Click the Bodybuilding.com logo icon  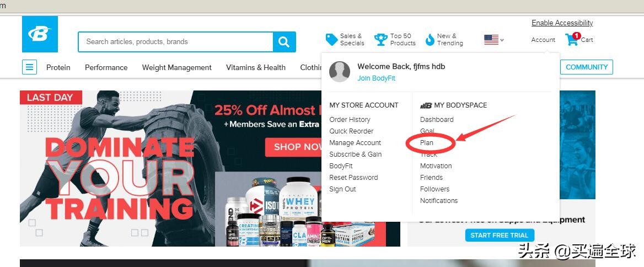(40, 34)
